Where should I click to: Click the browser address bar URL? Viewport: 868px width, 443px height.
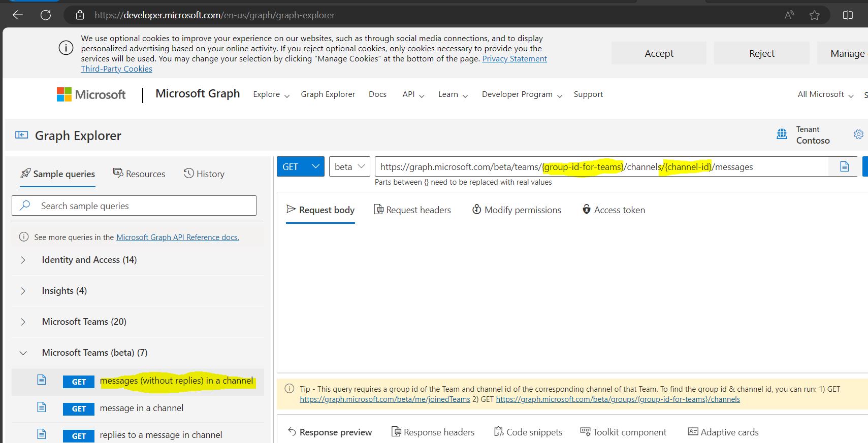[x=214, y=15]
